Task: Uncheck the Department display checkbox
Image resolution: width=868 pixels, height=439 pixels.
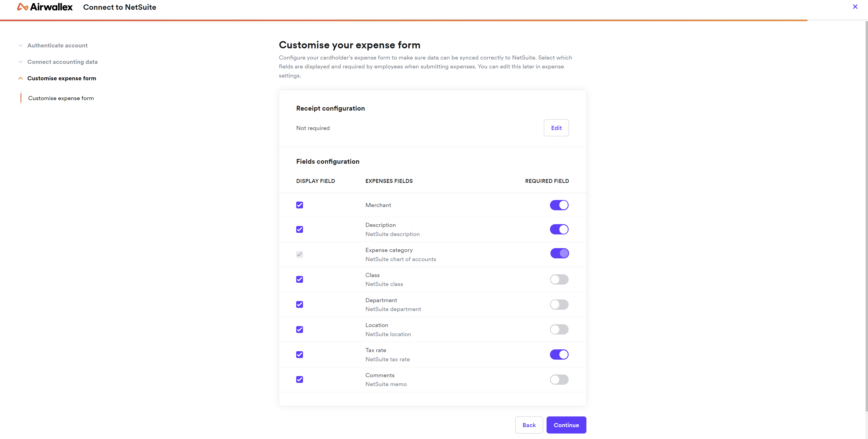Action: tap(300, 304)
